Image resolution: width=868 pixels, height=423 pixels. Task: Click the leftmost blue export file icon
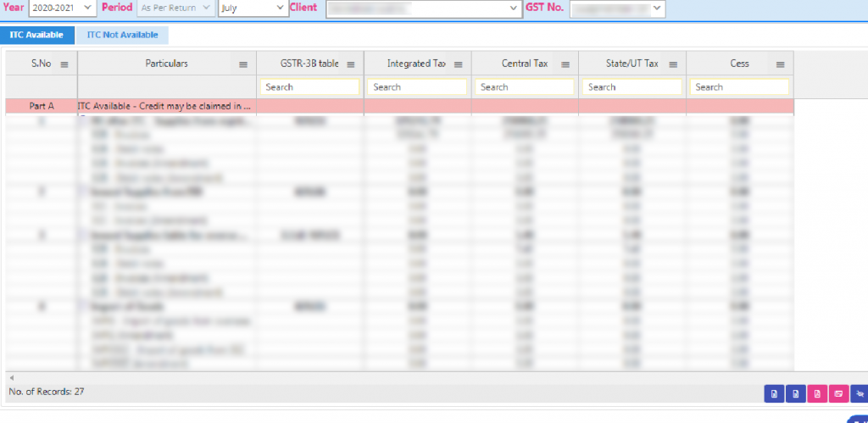point(773,393)
